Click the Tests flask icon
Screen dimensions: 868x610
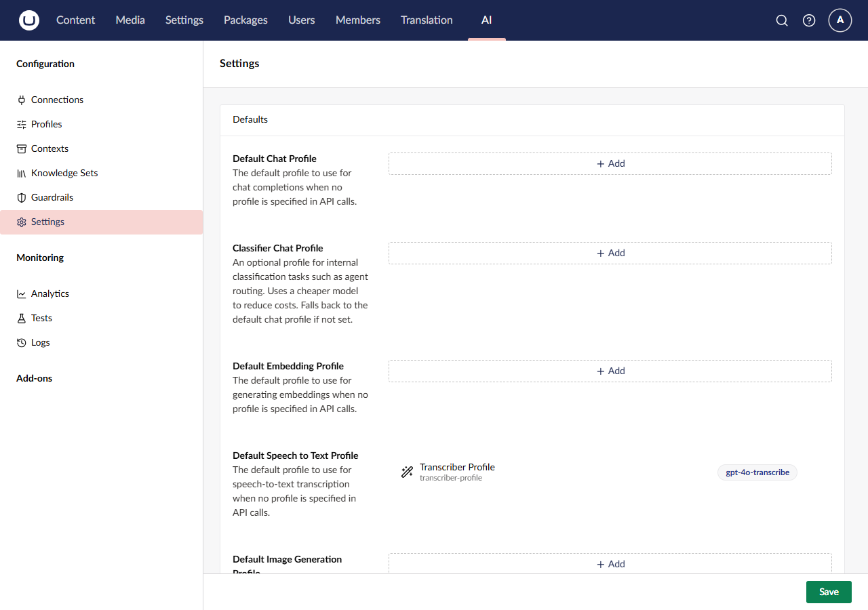pyautogui.click(x=22, y=318)
